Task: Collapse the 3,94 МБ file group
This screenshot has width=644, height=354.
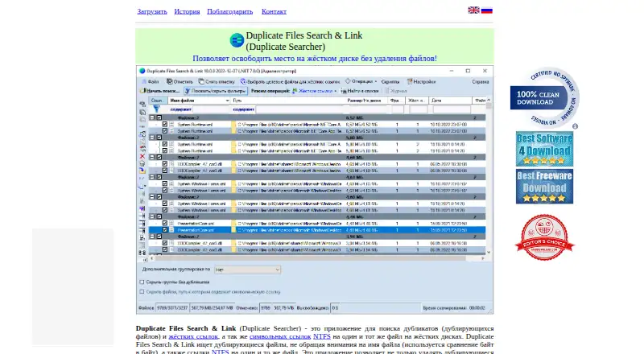Action: coord(151,237)
